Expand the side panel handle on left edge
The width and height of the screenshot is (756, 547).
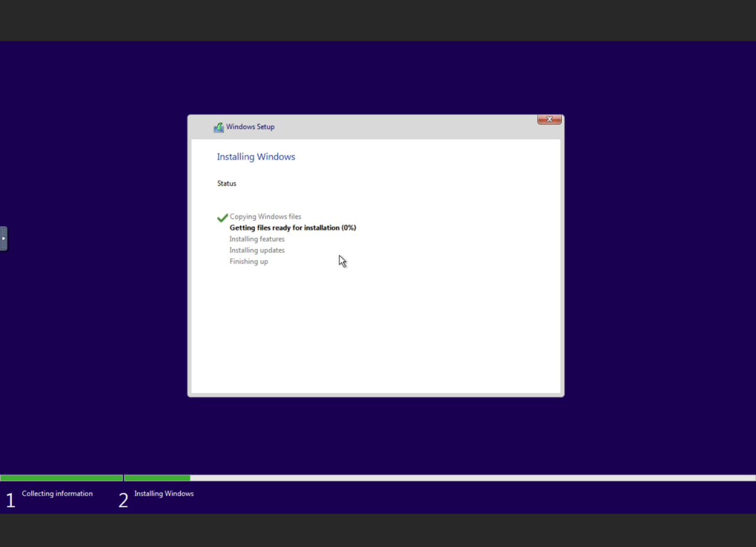click(4, 239)
